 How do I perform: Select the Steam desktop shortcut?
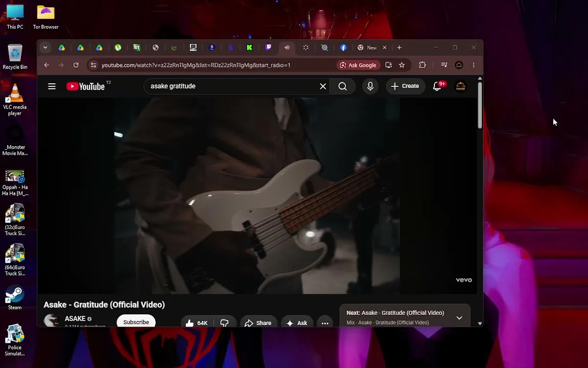click(15, 298)
